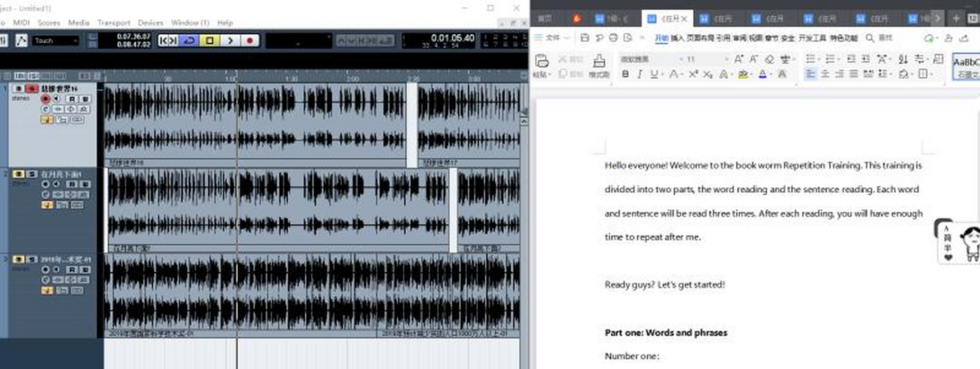Open the Transport menu
The height and width of the screenshot is (369, 980).
pyautogui.click(x=113, y=22)
